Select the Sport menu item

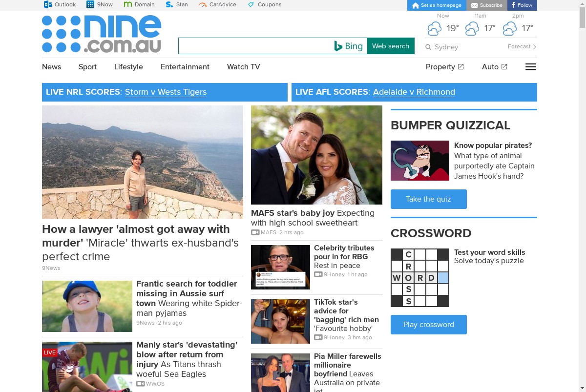(87, 67)
